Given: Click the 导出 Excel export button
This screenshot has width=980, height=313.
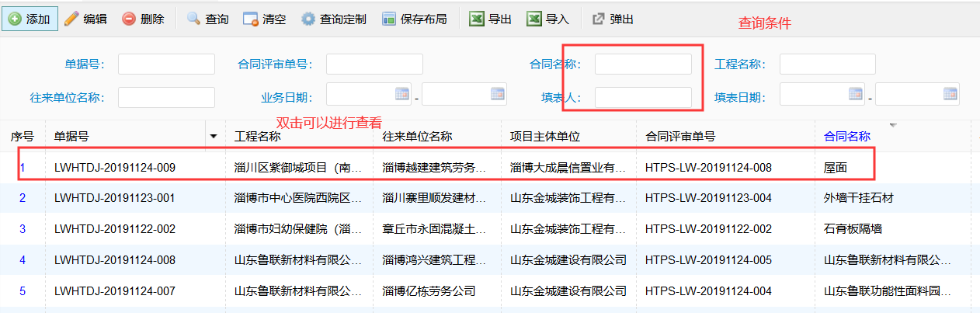Looking at the screenshot, I should pyautogui.click(x=491, y=19).
